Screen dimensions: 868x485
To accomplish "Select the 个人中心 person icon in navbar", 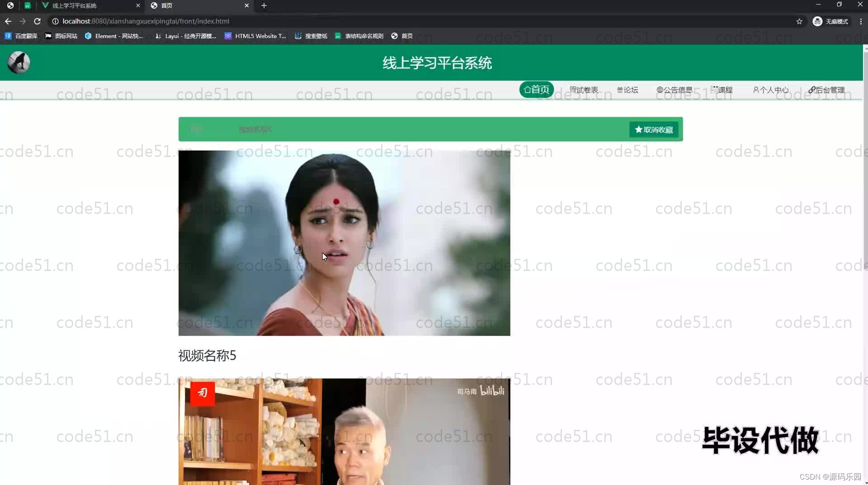I will 756,90.
